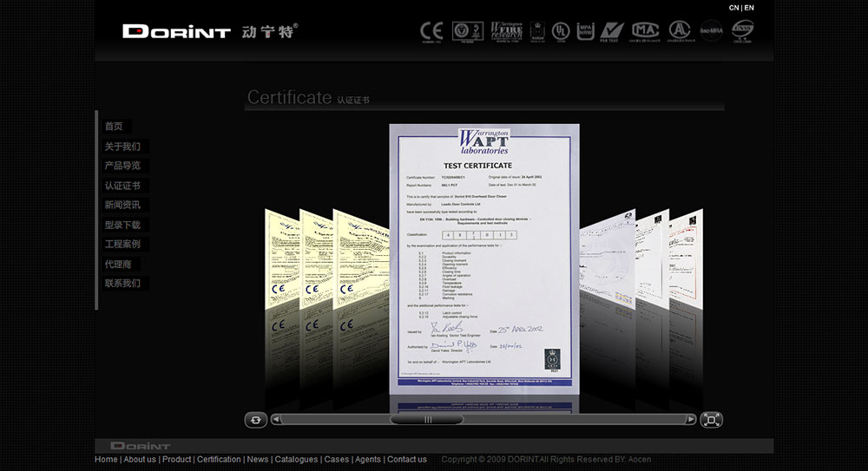This screenshot has height=471, width=868.
Task: Click the ilac-MRA logo
Action: 712,31
